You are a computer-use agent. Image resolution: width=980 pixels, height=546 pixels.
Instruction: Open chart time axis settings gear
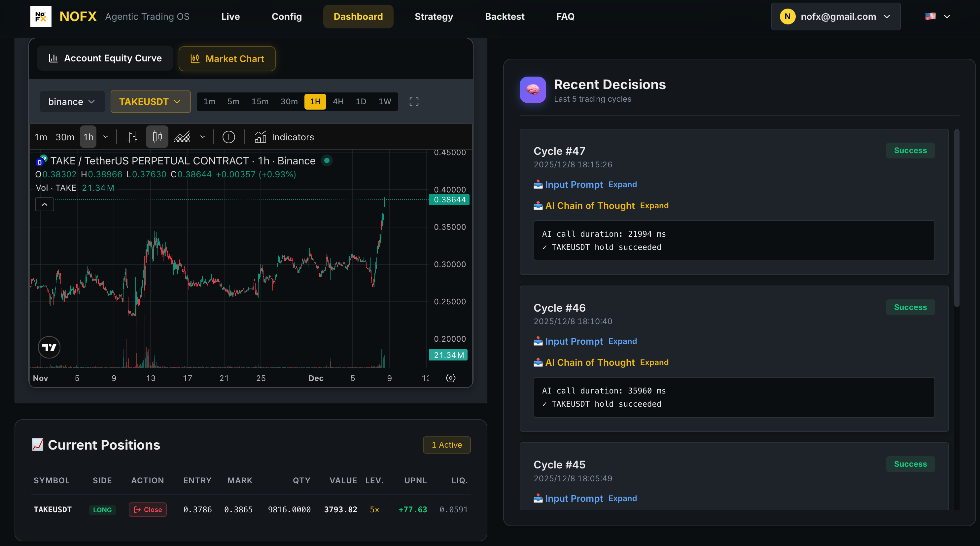click(450, 378)
